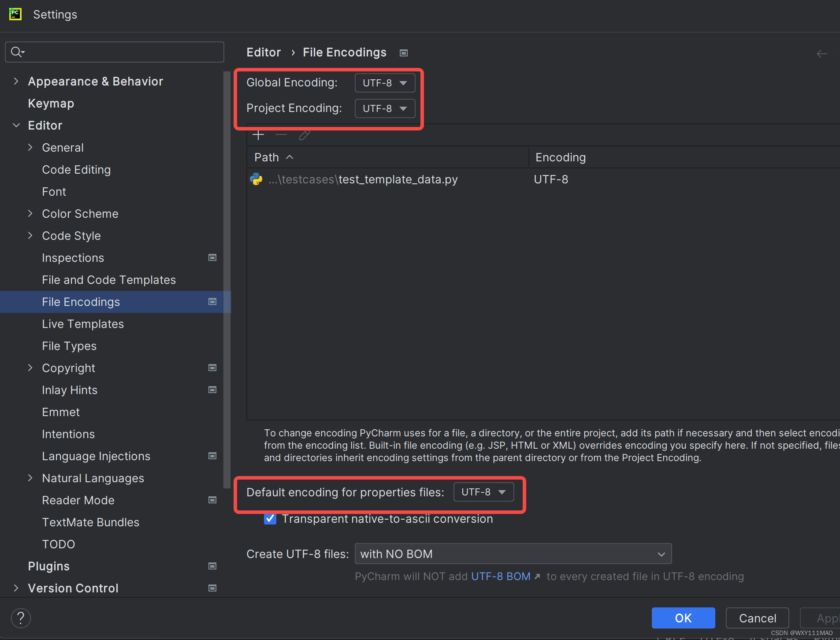The image size is (840, 640).
Task: Click the PyCharm logo in title bar
Action: pos(15,14)
